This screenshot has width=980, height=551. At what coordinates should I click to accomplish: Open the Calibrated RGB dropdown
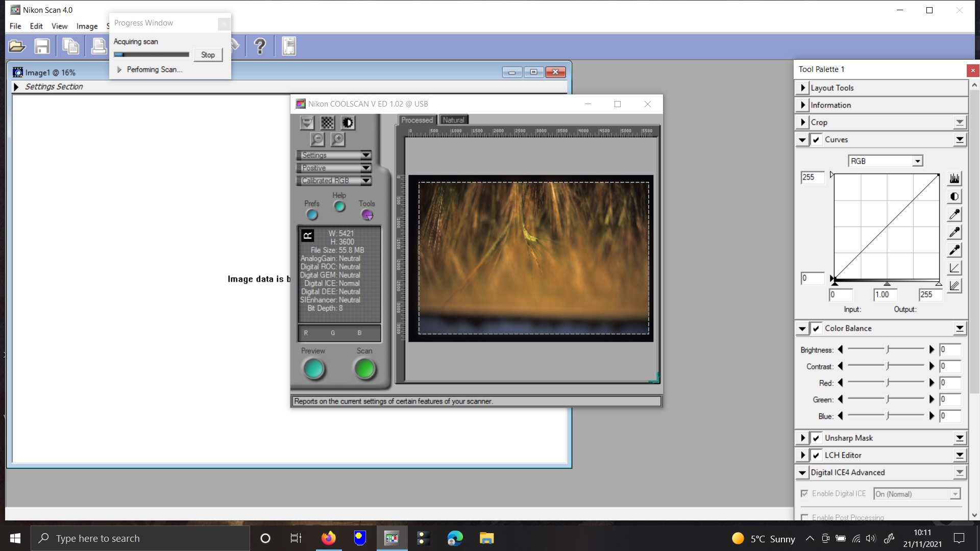click(x=366, y=180)
